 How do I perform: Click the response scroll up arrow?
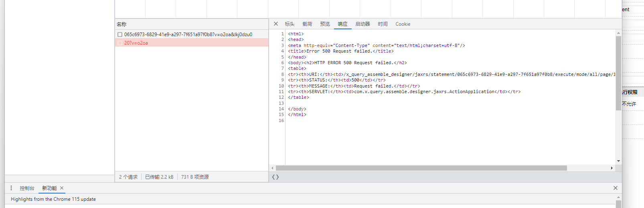618,33
